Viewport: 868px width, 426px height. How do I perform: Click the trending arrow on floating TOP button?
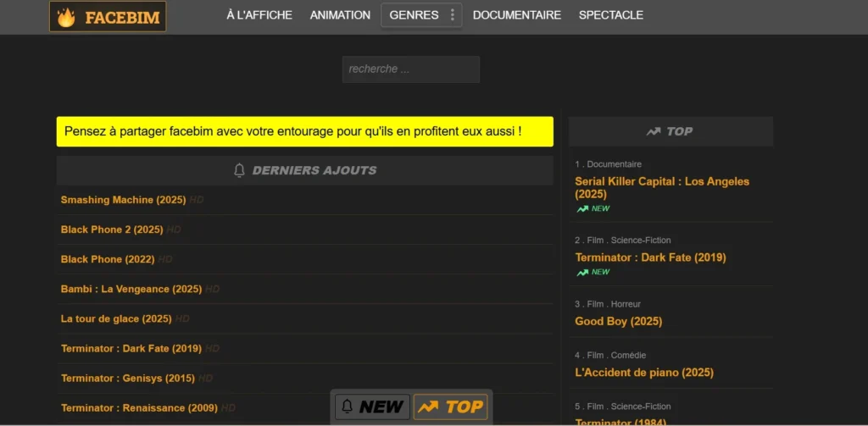(x=429, y=407)
